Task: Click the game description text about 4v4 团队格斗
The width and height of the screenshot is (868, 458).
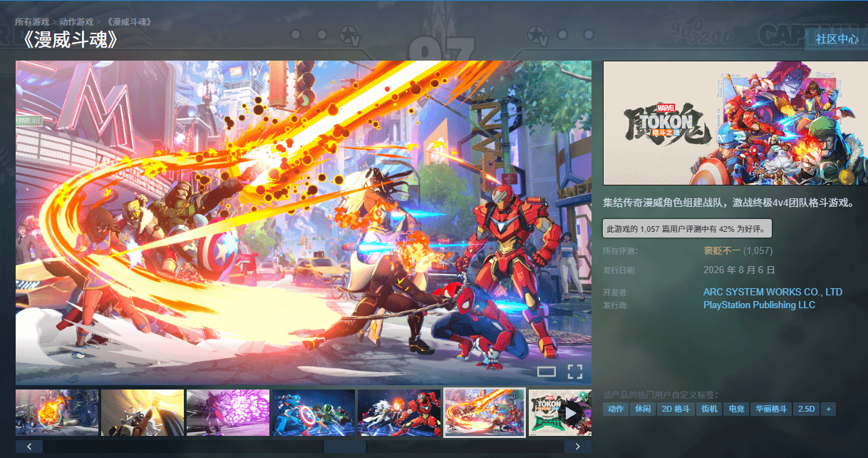Action: [x=728, y=203]
